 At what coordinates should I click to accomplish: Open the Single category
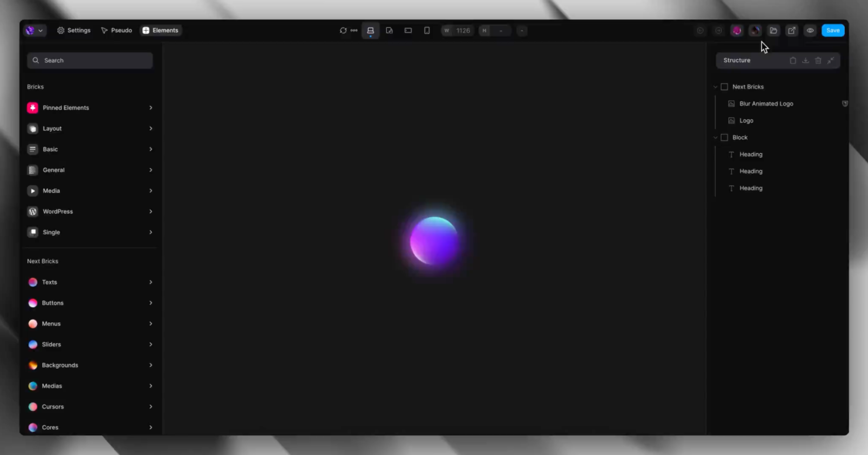(x=90, y=232)
